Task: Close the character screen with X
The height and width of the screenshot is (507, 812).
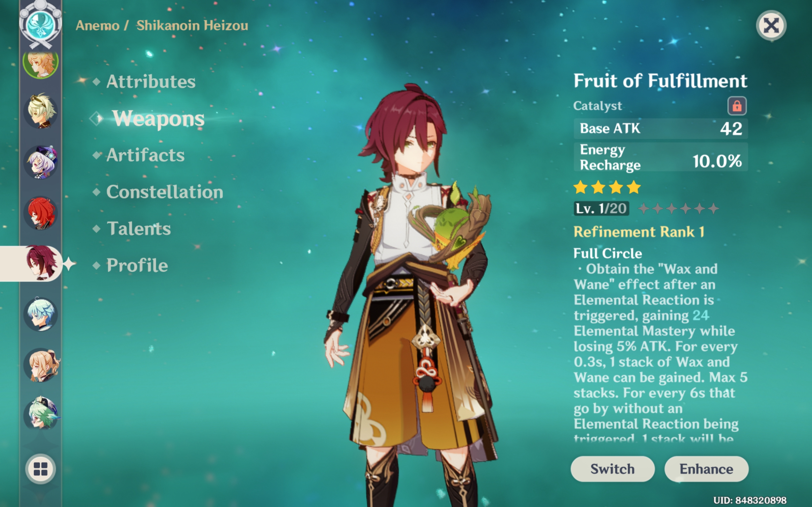Action: [771, 25]
